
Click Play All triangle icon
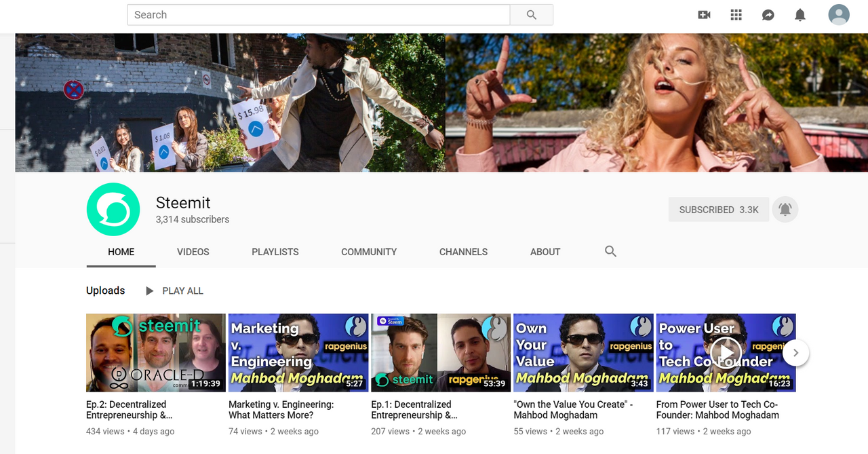(150, 291)
